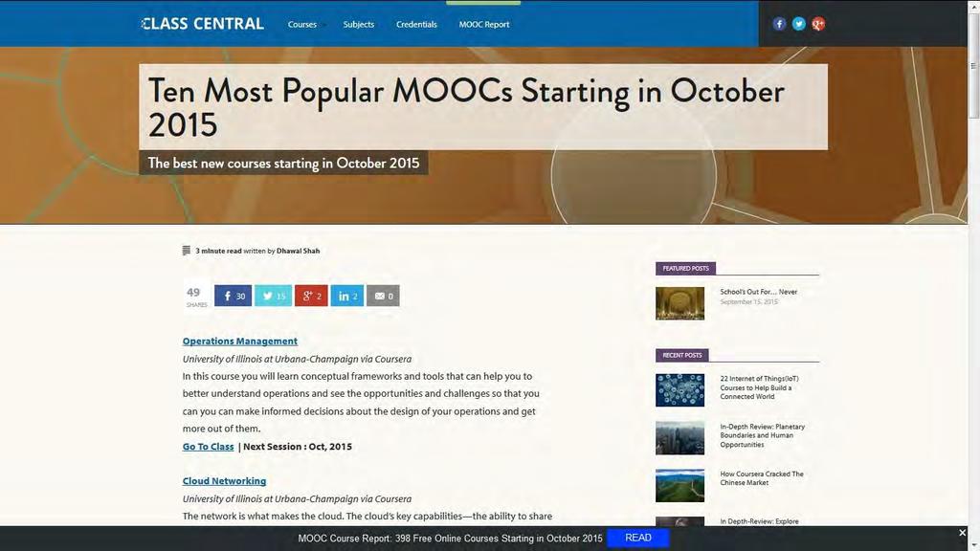Viewport: 980px width, 551px height.
Task: Open 22 Internet of Things Courses post
Action: point(759,387)
